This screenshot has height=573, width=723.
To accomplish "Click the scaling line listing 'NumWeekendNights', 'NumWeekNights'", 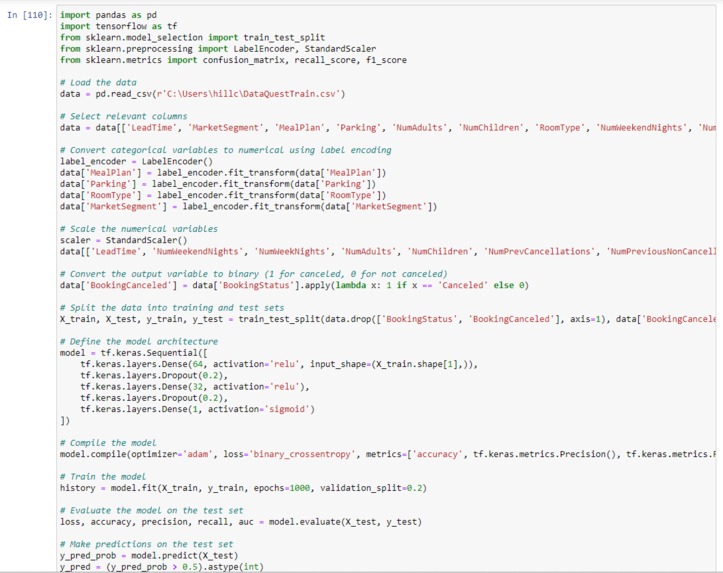I will click(388, 251).
